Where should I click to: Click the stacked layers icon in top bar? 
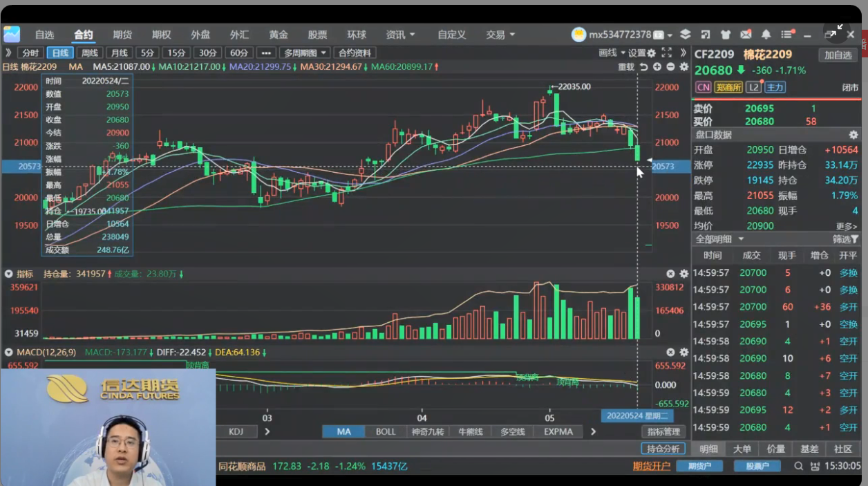685,35
